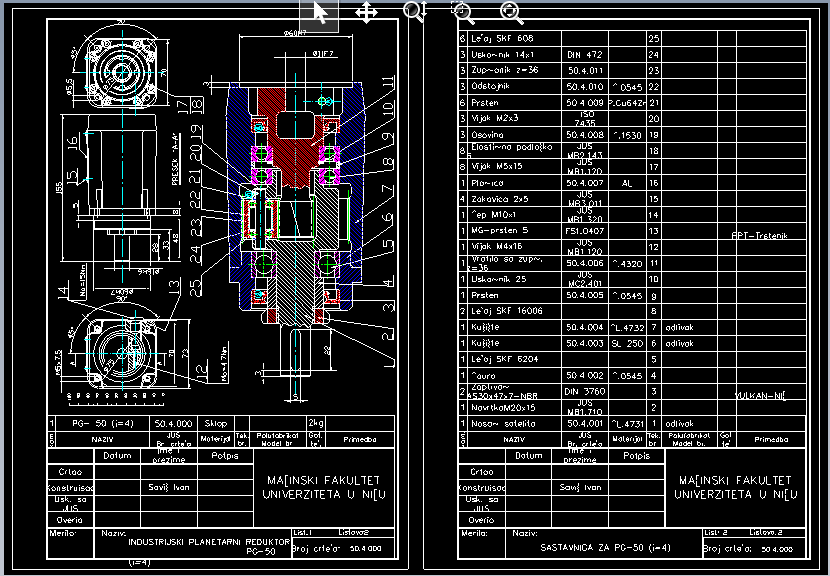Click the 'VULKAN-NI[' remark text
830x576 pixels.
point(761,395)
